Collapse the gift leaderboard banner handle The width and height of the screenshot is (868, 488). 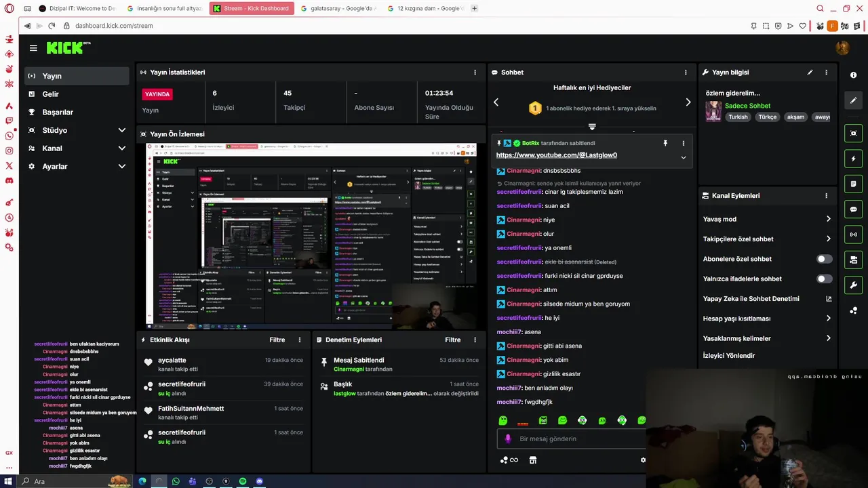coord(592,127)
